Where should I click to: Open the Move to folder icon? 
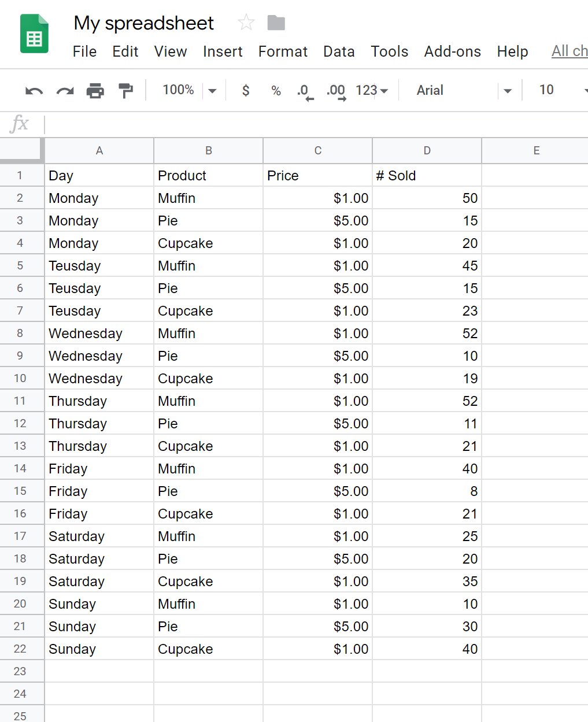276,23
